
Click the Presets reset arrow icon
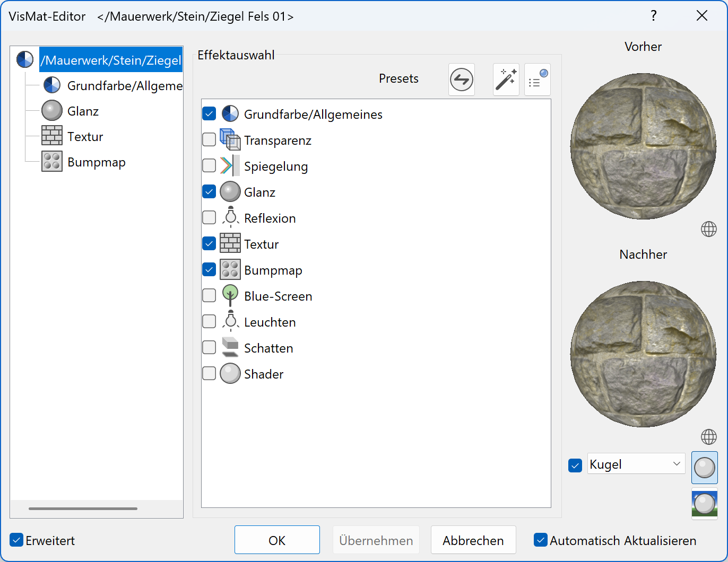[461, 79]
